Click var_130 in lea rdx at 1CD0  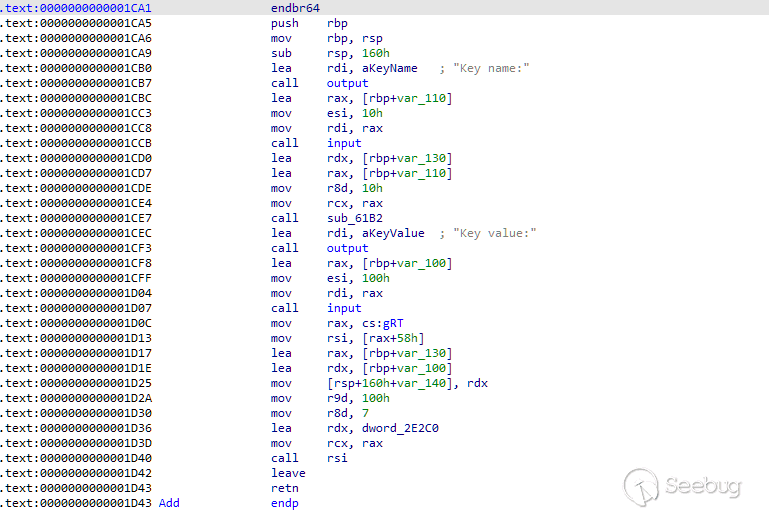(421, 158)
